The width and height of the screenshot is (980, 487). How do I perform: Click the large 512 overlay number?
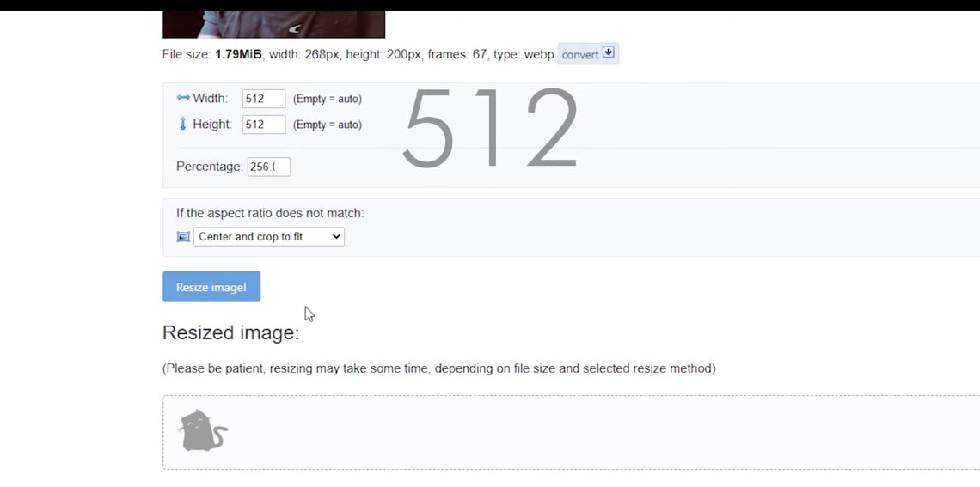(x=490, y=128)
